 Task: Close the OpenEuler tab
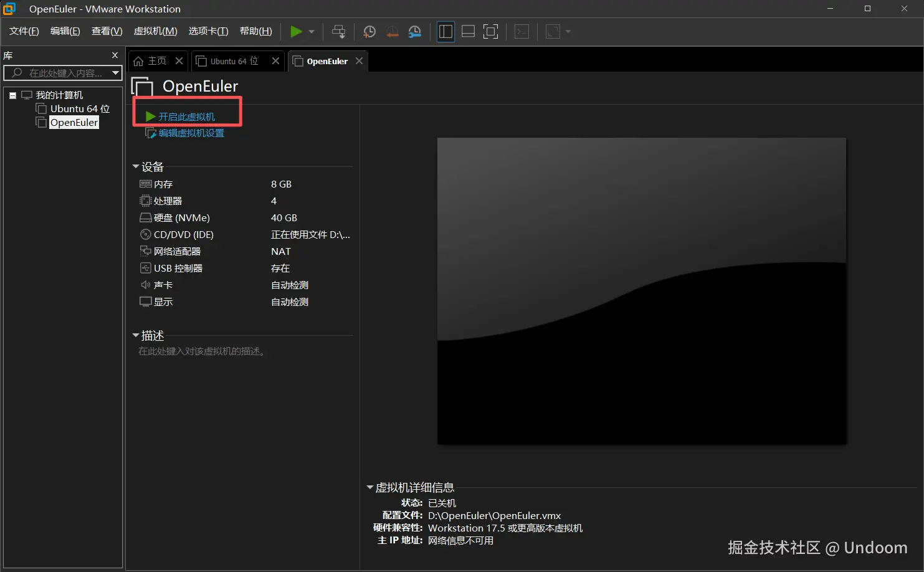(359, 60)
